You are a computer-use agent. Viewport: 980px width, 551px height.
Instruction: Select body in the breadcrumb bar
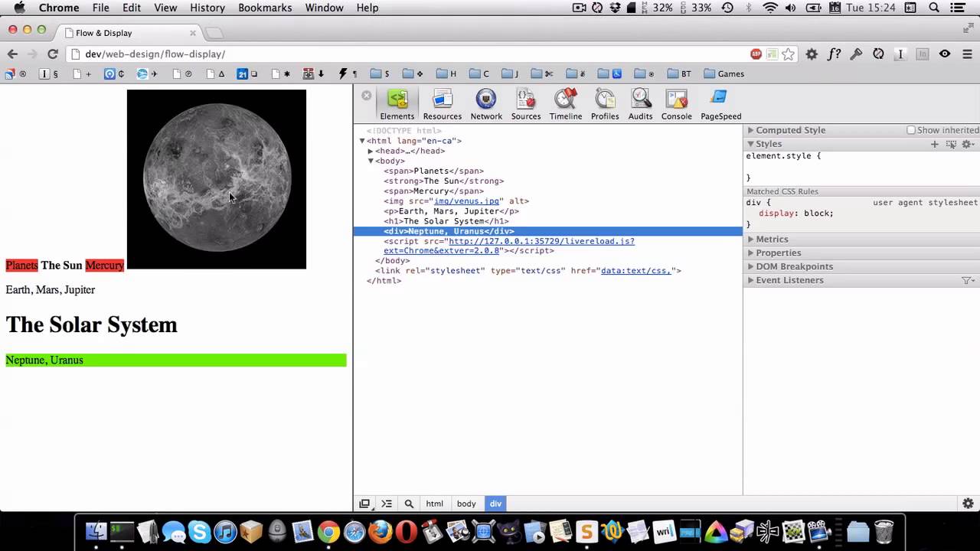tap(466, 504)
